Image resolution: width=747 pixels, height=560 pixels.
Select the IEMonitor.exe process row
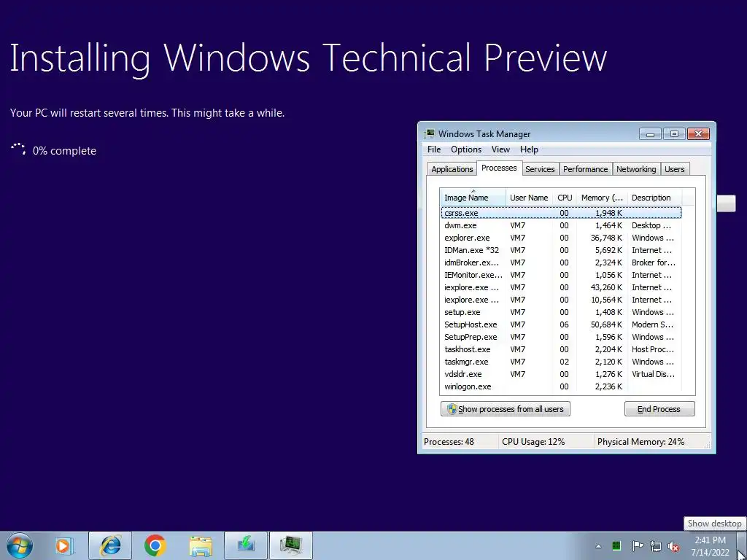coord(561,275)
